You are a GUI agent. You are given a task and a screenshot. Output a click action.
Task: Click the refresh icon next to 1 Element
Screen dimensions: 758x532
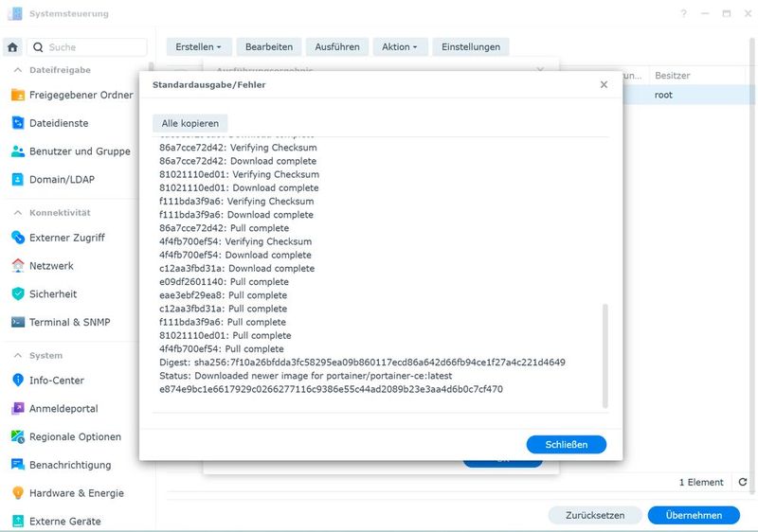[743, 482]
